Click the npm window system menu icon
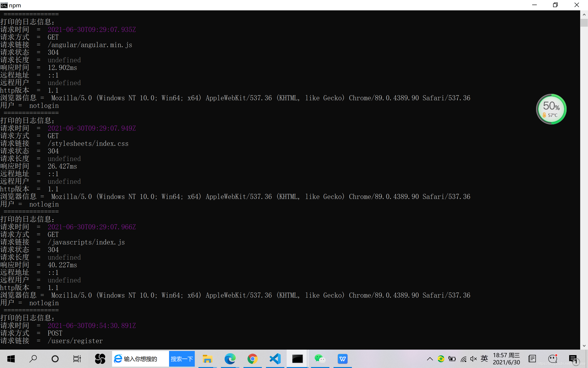Image resolution: width=588 pixels, height=368 pixels. (4, 5)
